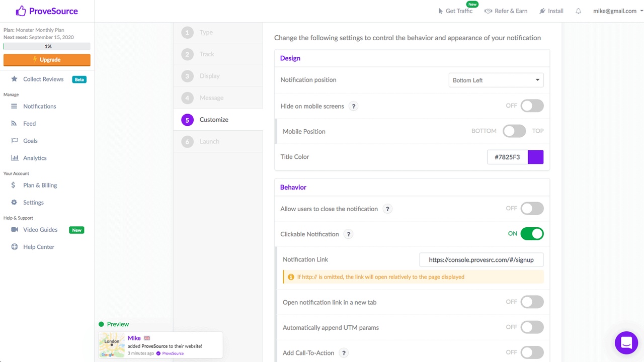Click the Collect Reviews star icon
Image resolution: width=644 pixels, height=362 pixels.
click(x=14, y=79)
